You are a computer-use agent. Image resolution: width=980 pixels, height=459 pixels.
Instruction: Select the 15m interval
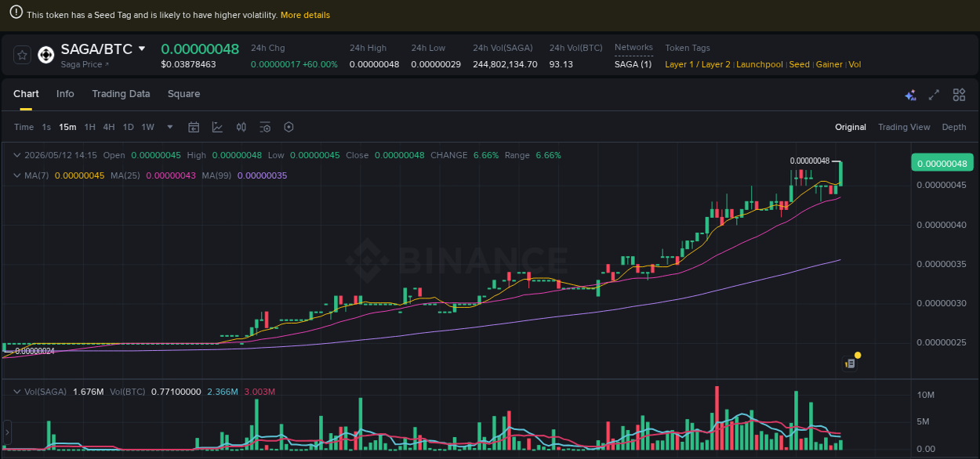click(x=67, y=127)
